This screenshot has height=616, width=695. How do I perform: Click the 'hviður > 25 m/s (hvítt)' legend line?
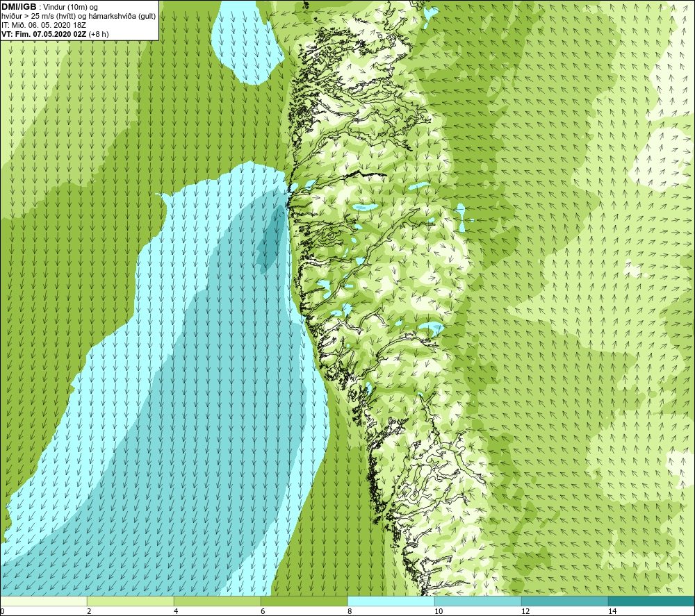click(39, 17)
